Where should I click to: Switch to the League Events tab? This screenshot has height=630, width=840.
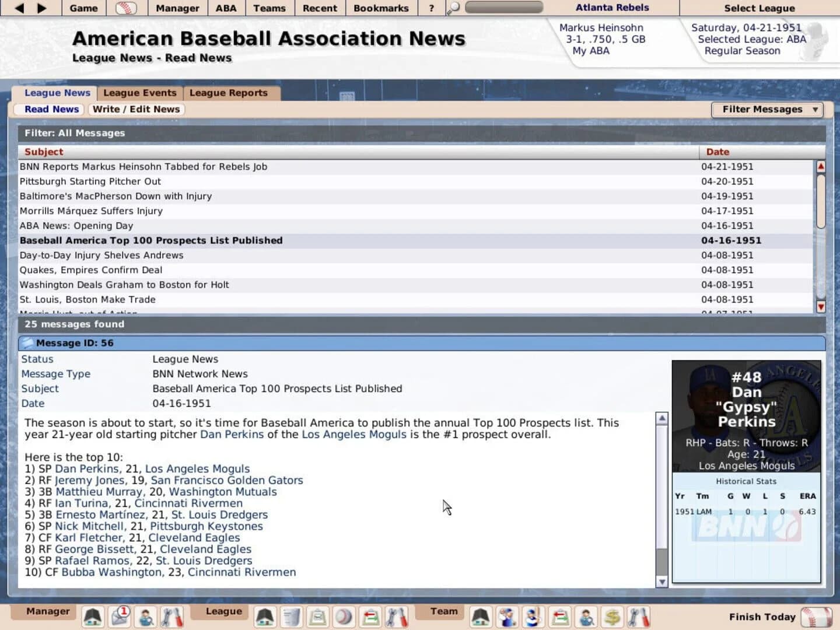click(x=139, y=93)
